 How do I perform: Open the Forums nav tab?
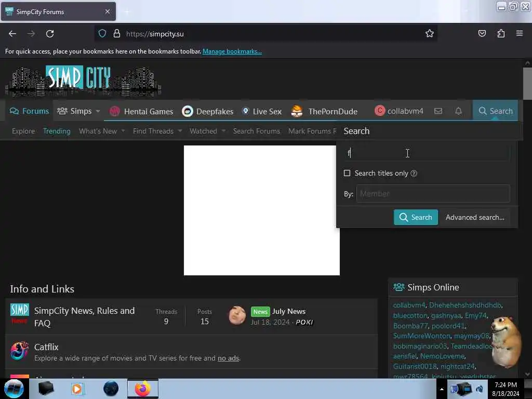[x=29, y=111]
